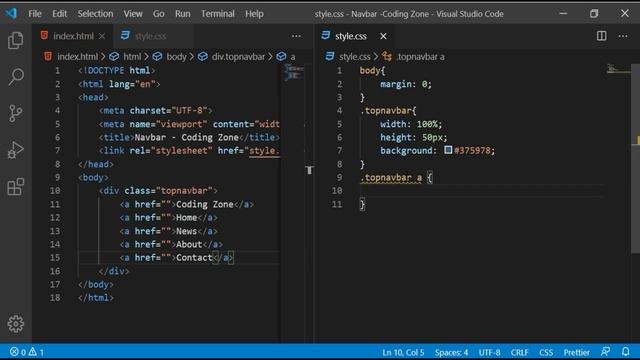Click style.css in the right breadcrumb
Image resolution: width=640 pixels, height=360 pixels.
(x=355, y=57)
